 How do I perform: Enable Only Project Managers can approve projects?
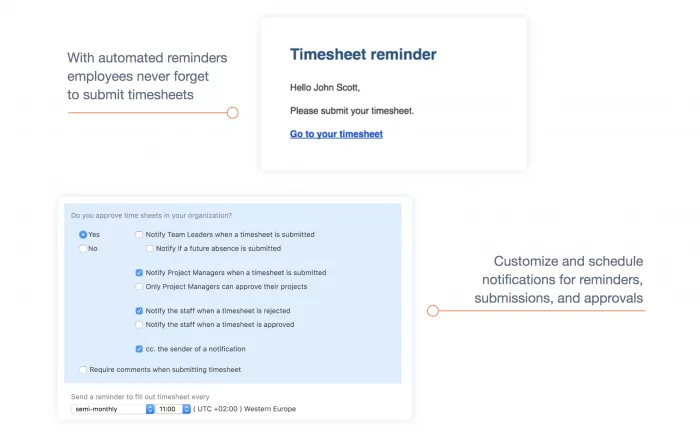tap(139, 287)
